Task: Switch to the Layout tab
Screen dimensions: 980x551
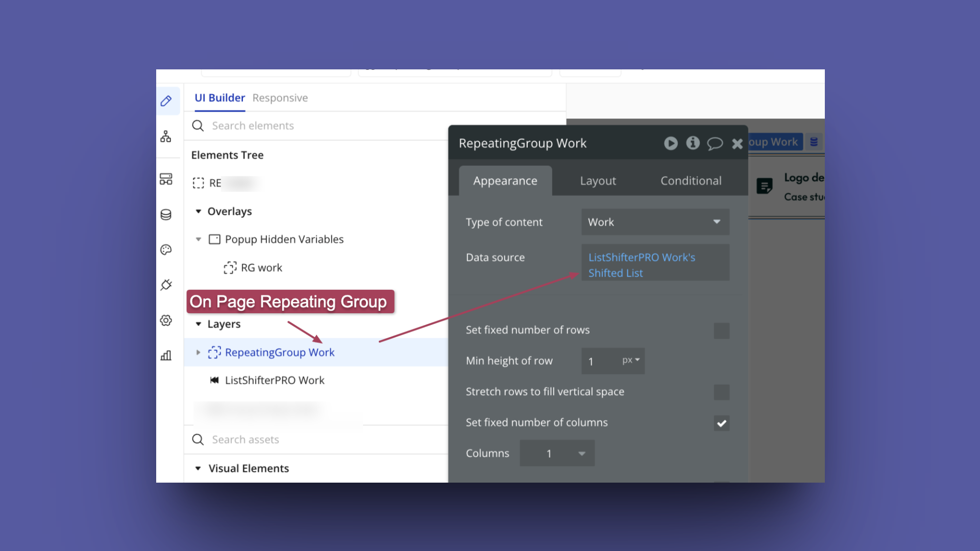Action: pos(598,181)
